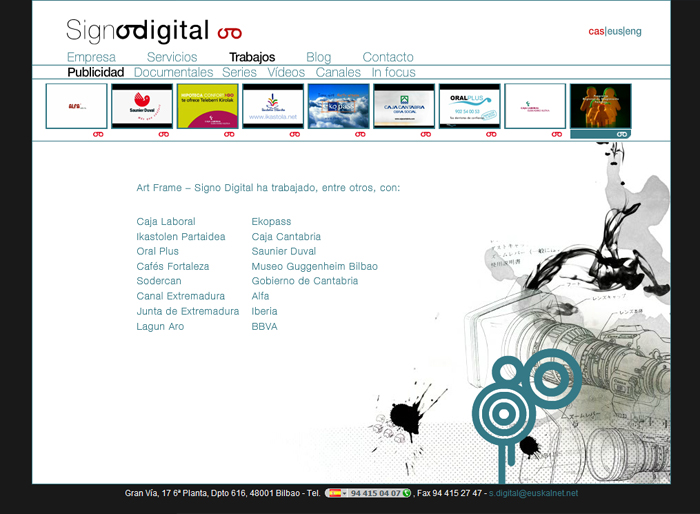The height and width of the screenshot is (514, 700).
Task: Click loop icon under Caja Laboral white thumbnail
Action: 557,134
